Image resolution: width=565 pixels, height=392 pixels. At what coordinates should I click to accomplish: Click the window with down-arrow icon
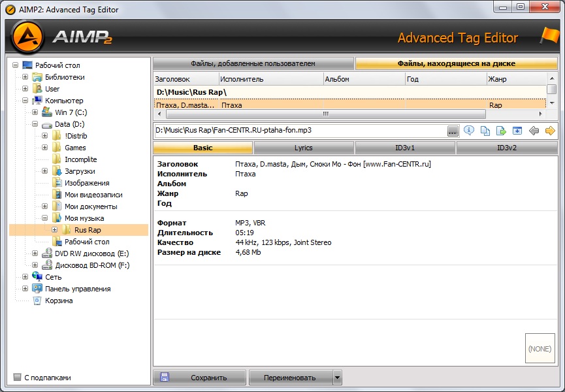tap(517, 131)
